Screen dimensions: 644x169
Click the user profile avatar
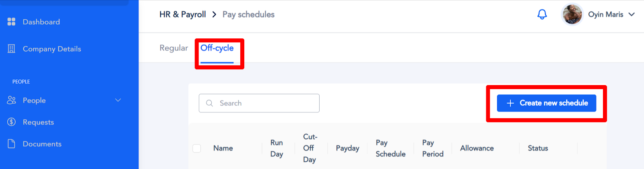click(x=572, y=15)
